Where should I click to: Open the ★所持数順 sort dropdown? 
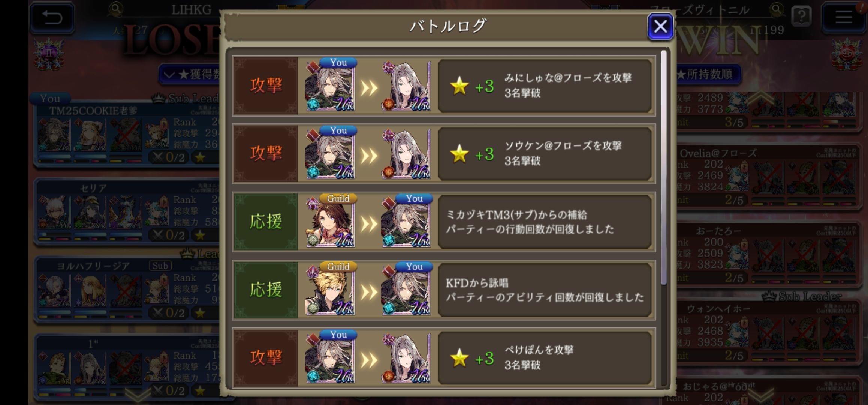(x=708, y=74)
